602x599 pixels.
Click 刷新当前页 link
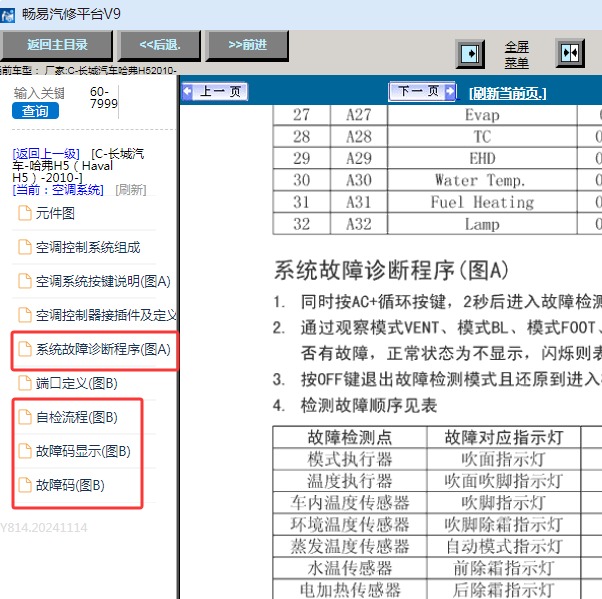pyautogui.click(x=508, y=93)
